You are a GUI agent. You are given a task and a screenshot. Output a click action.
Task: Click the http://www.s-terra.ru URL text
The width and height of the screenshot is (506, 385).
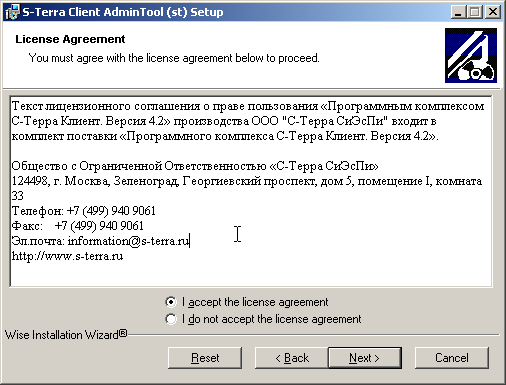(x=67, y=256)
